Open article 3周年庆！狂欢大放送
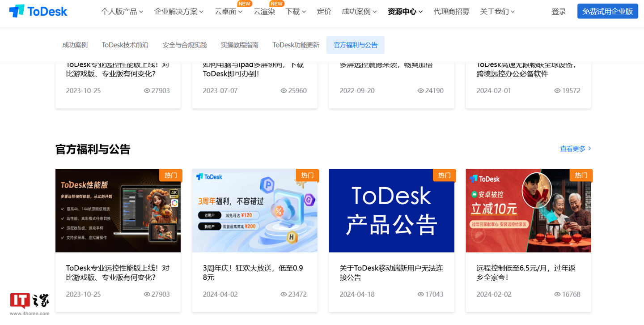Image resolution: width=644 pixels, height=325 pixels. click(x=253, y=273)
